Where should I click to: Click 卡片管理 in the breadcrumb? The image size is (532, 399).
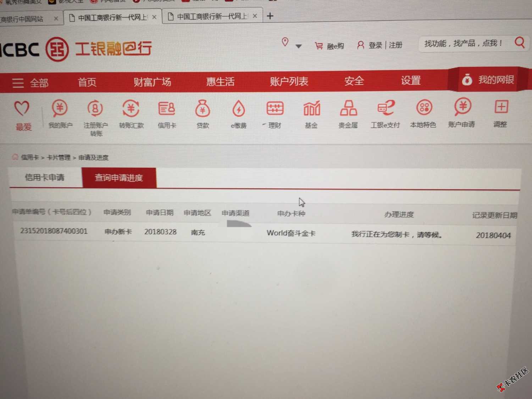tap(59, 157)
